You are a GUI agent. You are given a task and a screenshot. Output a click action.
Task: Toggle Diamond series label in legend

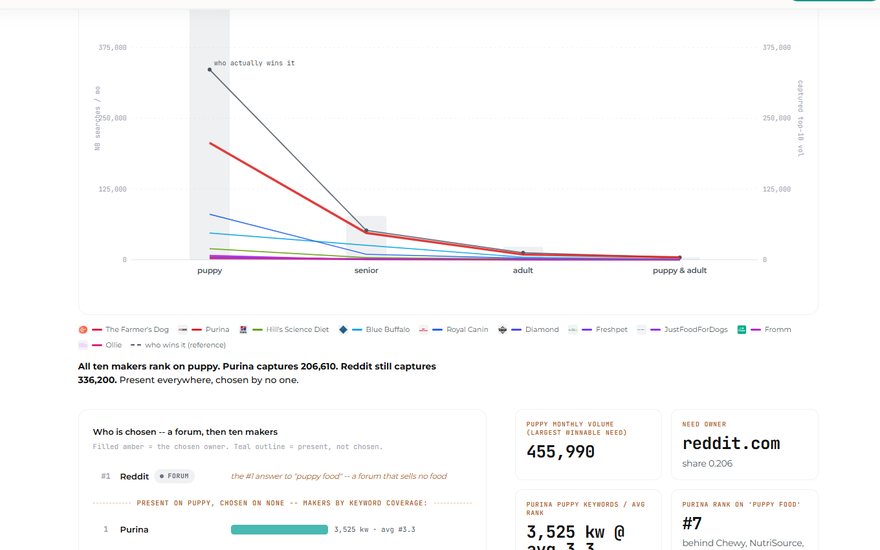click(542, 329)
